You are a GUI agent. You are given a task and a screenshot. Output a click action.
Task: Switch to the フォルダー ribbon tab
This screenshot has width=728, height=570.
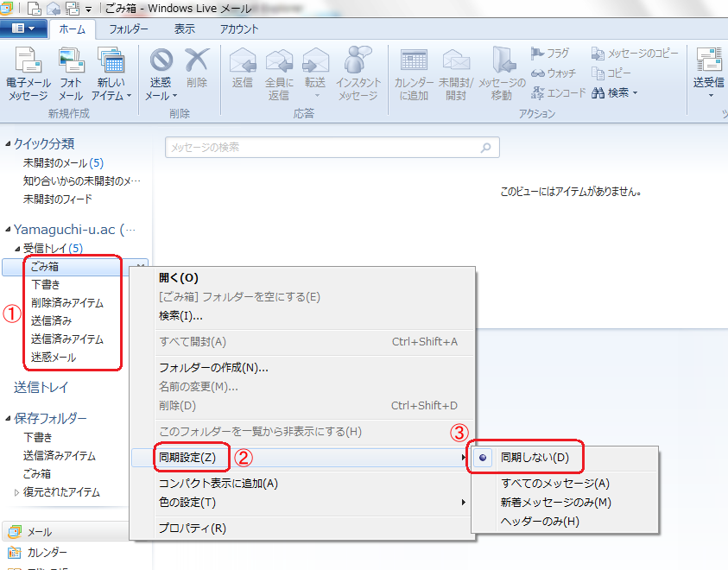129,29
